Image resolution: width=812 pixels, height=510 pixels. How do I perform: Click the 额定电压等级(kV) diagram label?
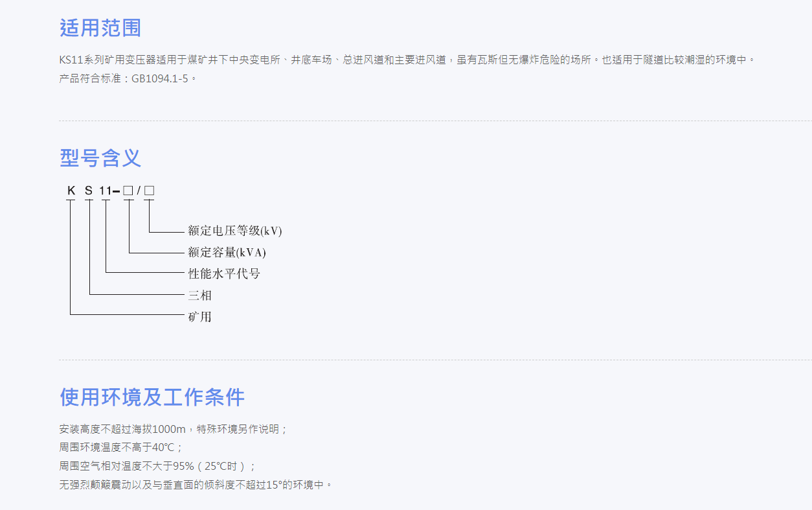click(234, 231)
